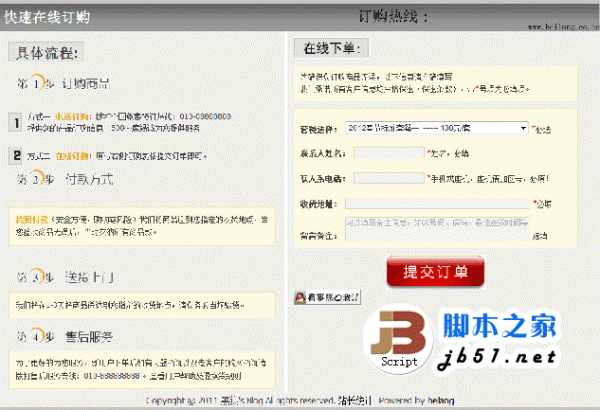The image size is (600, 410).
Task: Click the 售后服务 step heading
Action: (x=89, y=337)
